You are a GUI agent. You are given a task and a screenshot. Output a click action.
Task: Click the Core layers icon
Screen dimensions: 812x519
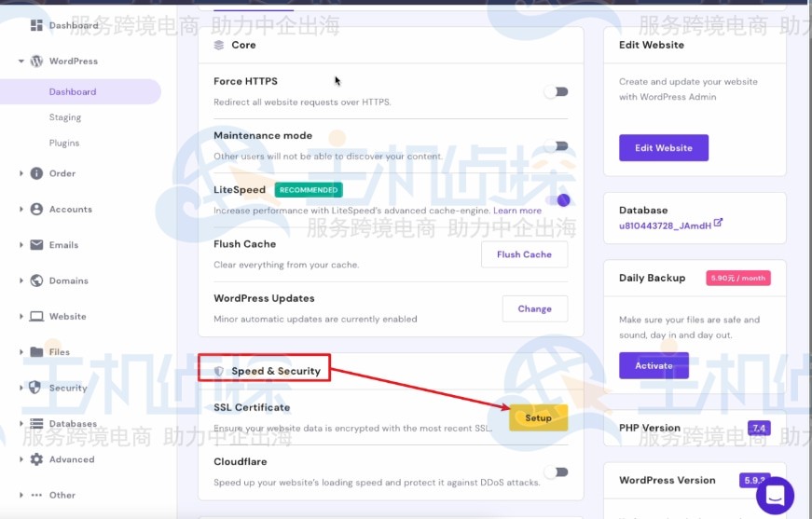(219, 45)
